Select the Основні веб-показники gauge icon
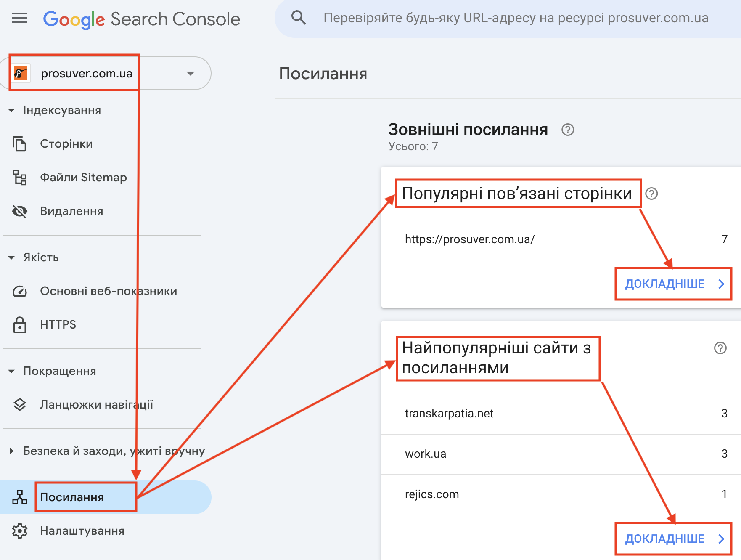This screenshot has width=741, height=560. [19, 291]
